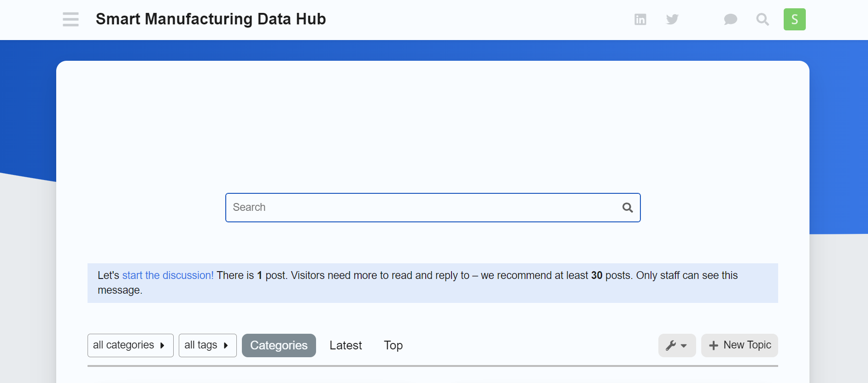This screenshot has height=383, width=868.
Task: Switch to the Latest tab
Action: [346, 345]
